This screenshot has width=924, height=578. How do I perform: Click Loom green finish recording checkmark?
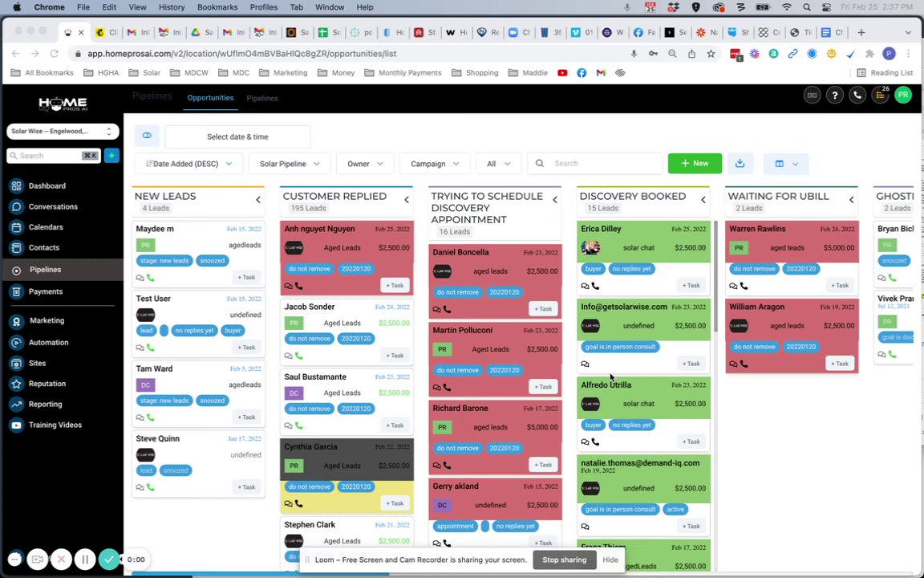[109, 559]
